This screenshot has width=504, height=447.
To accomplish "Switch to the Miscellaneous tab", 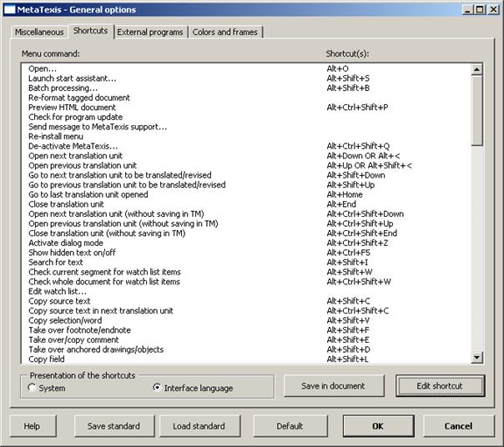I will [39, 33].
